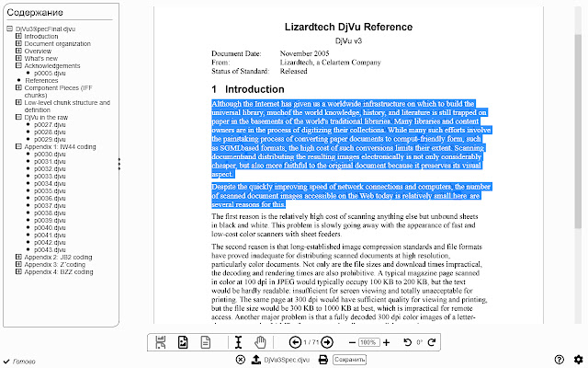Expand Appendix 4: BZZ coding node
588x368 pixels.
pos(18,271)
